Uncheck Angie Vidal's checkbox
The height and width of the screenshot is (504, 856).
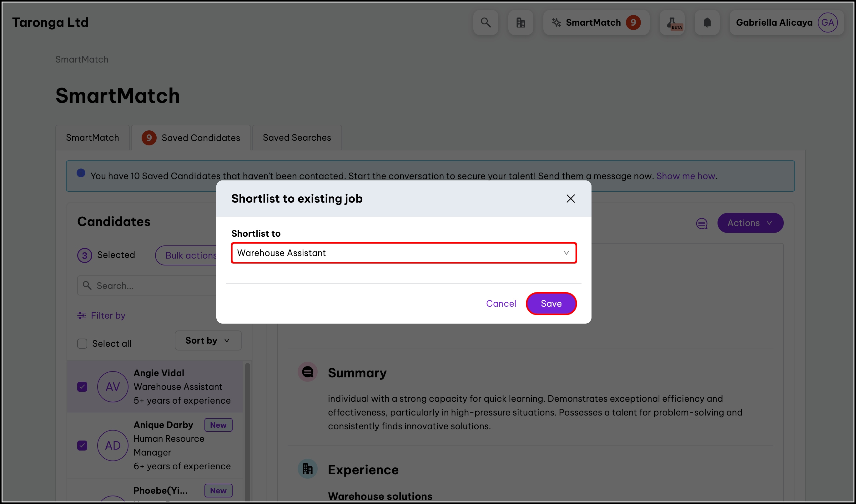tap(82, 387)
